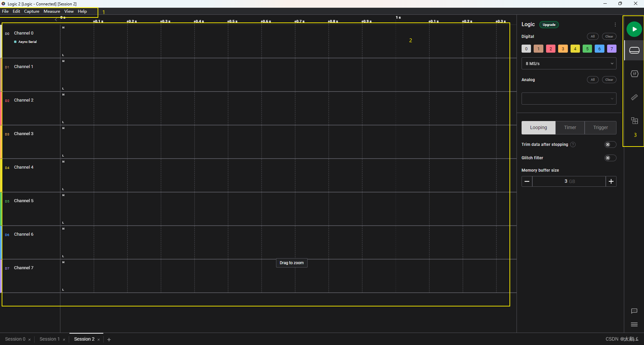Open the 8 MS/s sample rate dropdown
The image size is (644, 345).
click(x=569, y=63)
